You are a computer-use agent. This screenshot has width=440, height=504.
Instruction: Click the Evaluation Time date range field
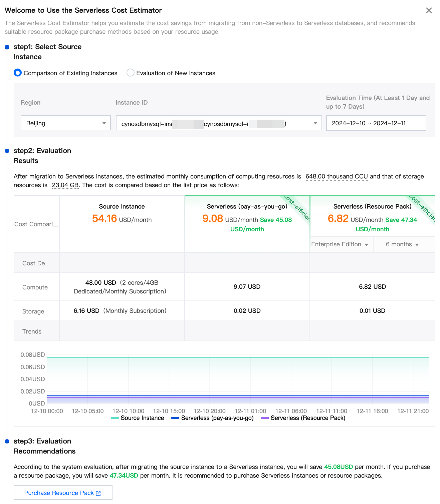[x=376, y=123]
